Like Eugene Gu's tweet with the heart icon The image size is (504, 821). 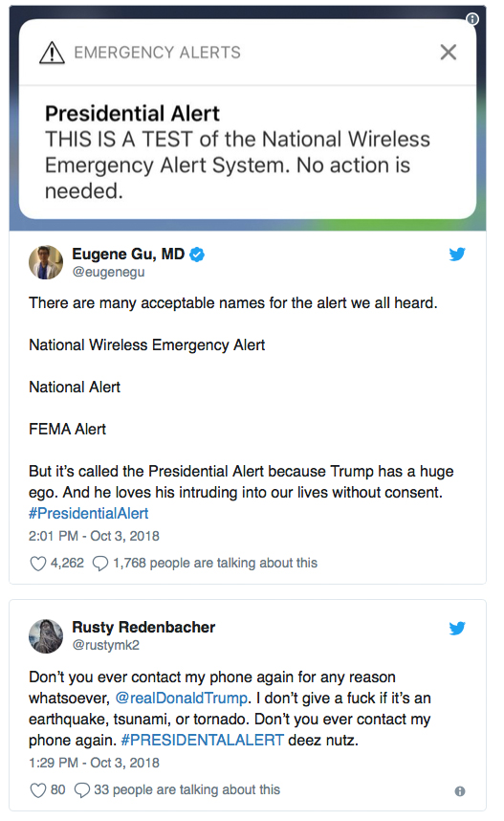pos(37,564)
